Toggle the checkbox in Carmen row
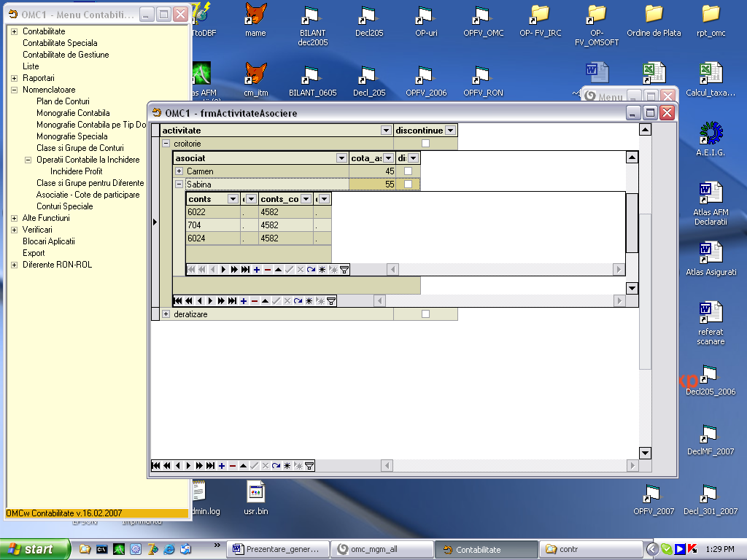Image resolution: width=747 pixels, height=560 pixels. 408,171
